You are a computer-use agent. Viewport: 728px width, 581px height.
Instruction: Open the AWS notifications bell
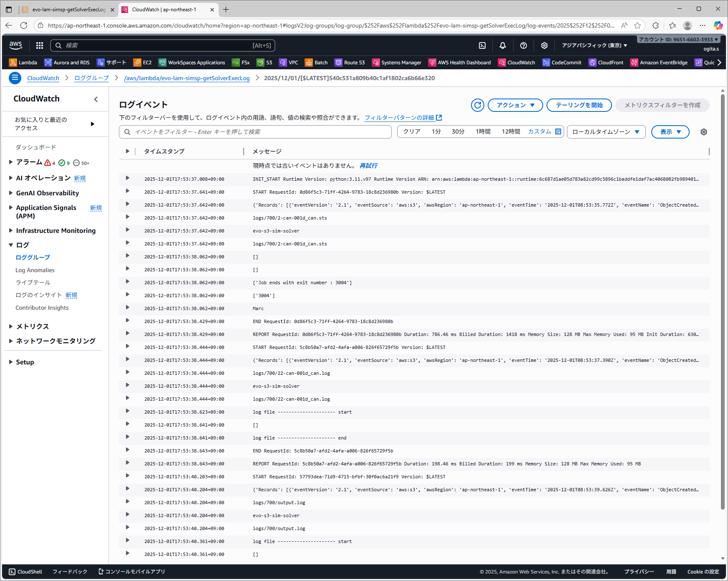coord(503,45)
